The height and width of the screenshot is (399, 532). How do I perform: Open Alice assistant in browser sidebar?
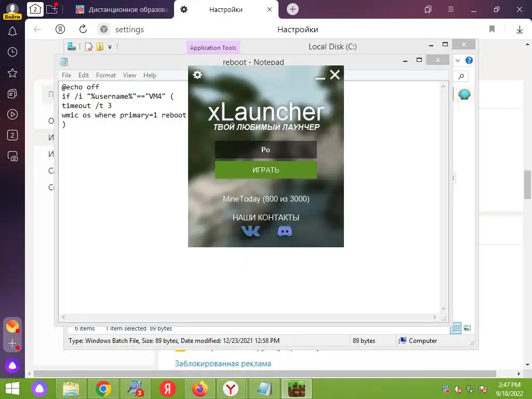click(12, 366)
